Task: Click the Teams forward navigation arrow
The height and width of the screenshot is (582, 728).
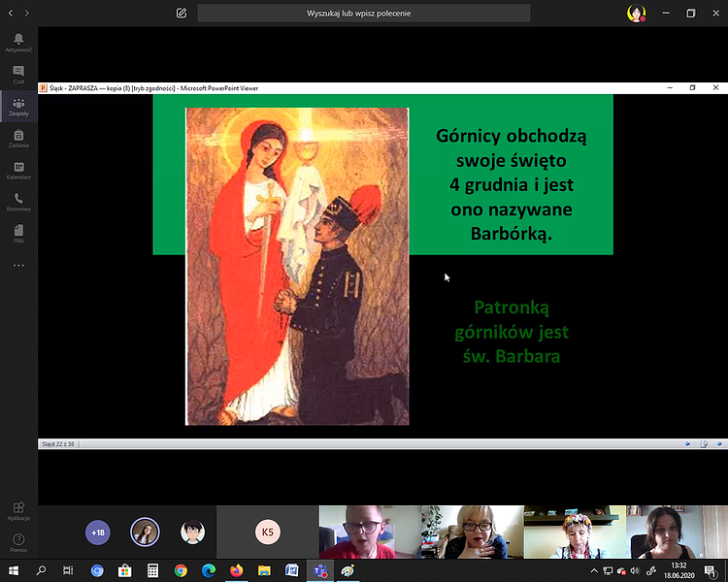Action: click(27, 13)
